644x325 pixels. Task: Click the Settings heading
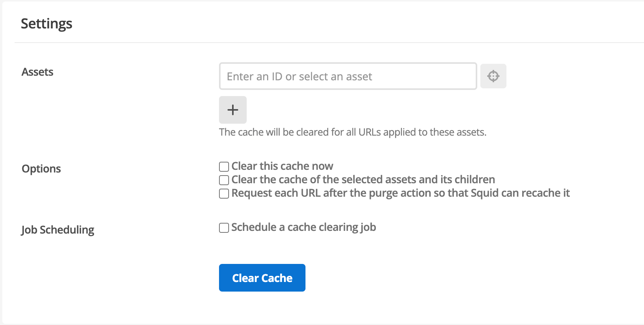[46, 23]
